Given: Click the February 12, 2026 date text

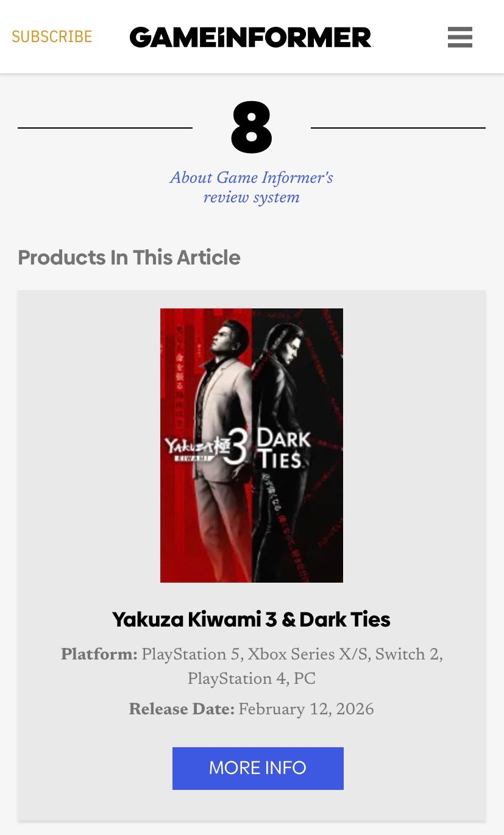Looking at the screenshot, I should click(x=306, y=709).
